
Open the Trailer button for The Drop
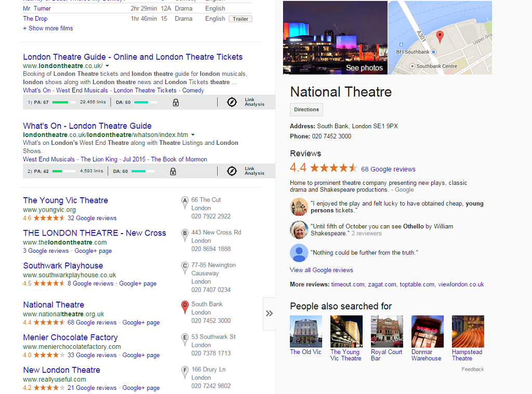[240, 19]
